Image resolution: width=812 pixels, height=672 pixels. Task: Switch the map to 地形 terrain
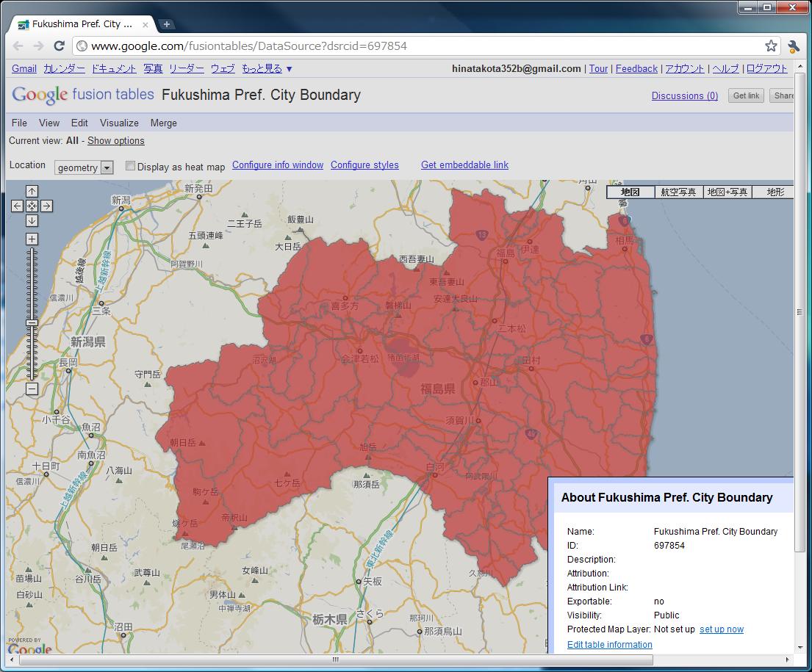click(773, 192)
